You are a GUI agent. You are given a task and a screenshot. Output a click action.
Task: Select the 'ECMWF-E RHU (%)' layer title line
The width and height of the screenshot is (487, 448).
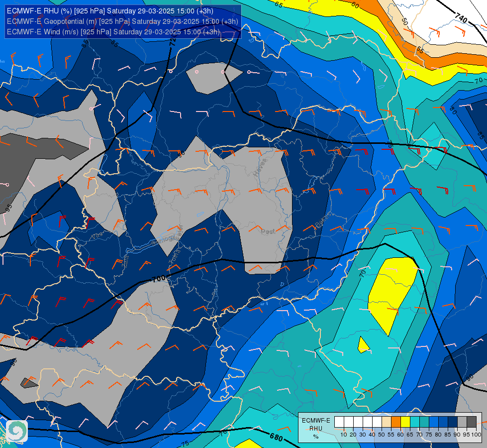pos(110,11)
